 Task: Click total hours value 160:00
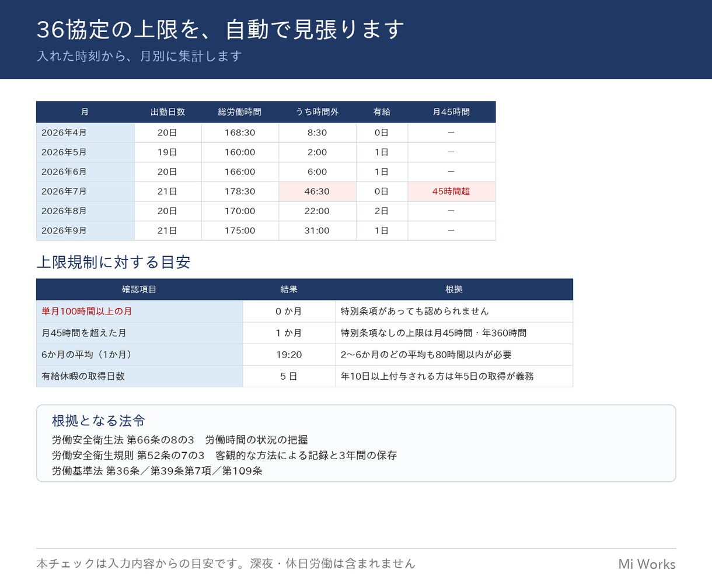[x=240, y=152]
